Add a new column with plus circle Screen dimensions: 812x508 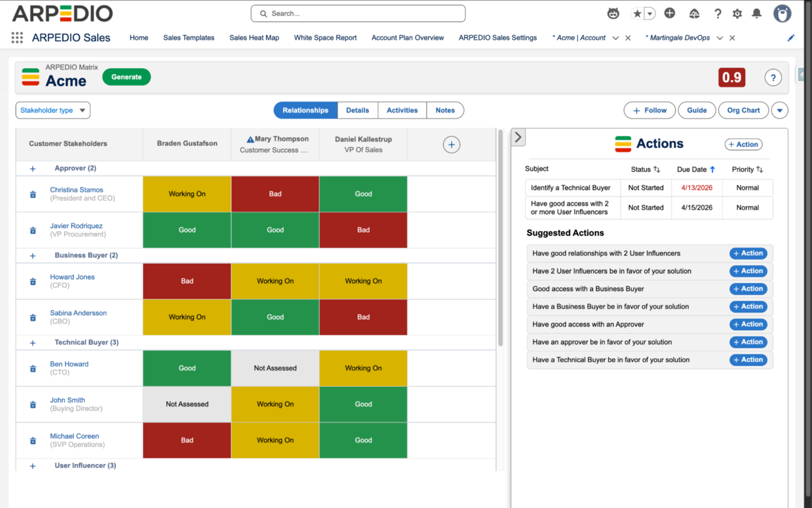(x=452, y=145)
